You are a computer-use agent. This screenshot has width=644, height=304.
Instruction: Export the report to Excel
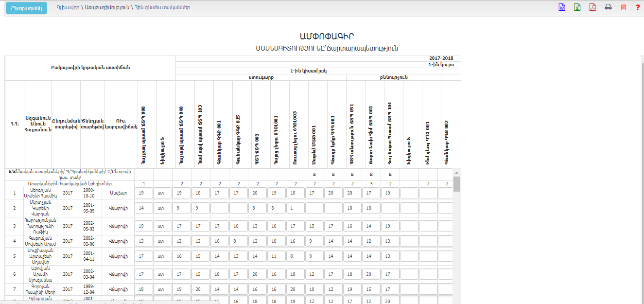[x=577, y=7]
